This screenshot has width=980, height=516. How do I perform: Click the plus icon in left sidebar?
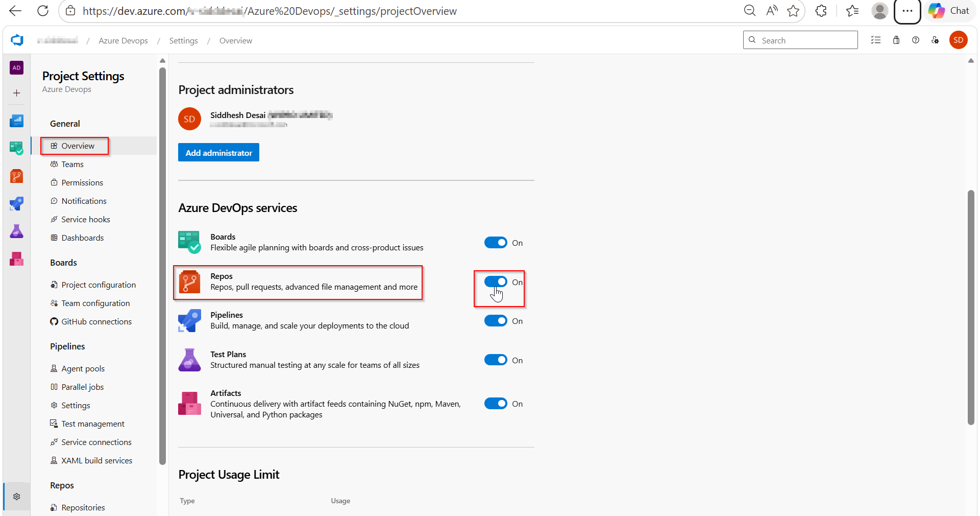click(x=16, y=93)
